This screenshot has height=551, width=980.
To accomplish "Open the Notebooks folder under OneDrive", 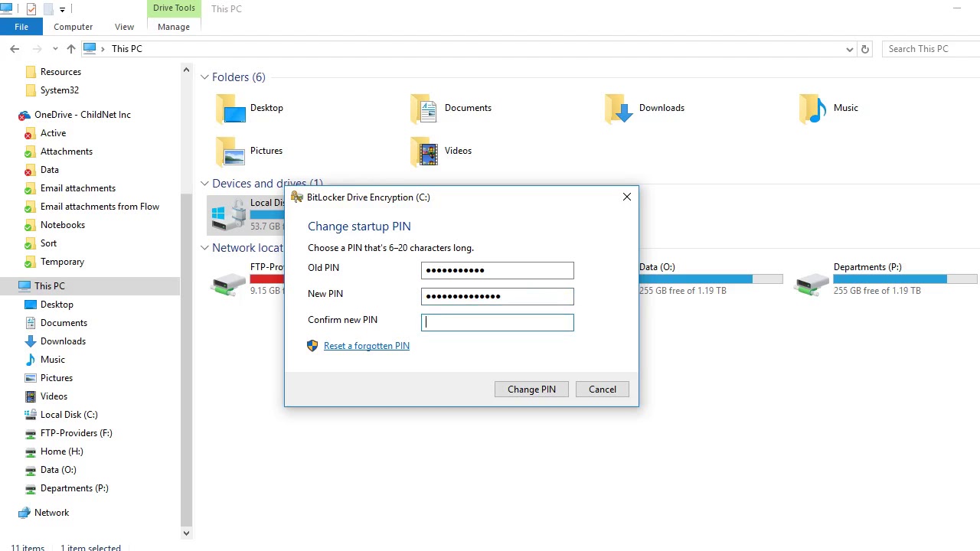I will (x=63, y=225).
